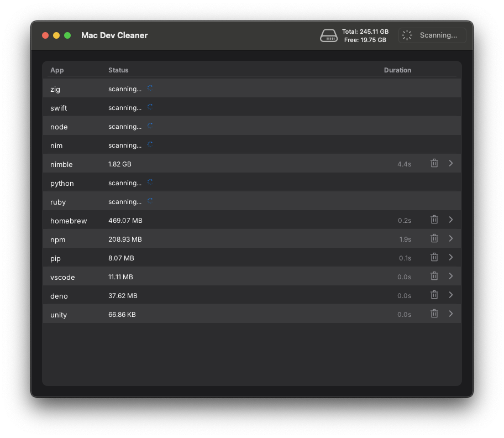
Task: Click the trash icon for npm
Action: [x=434, y=238]
